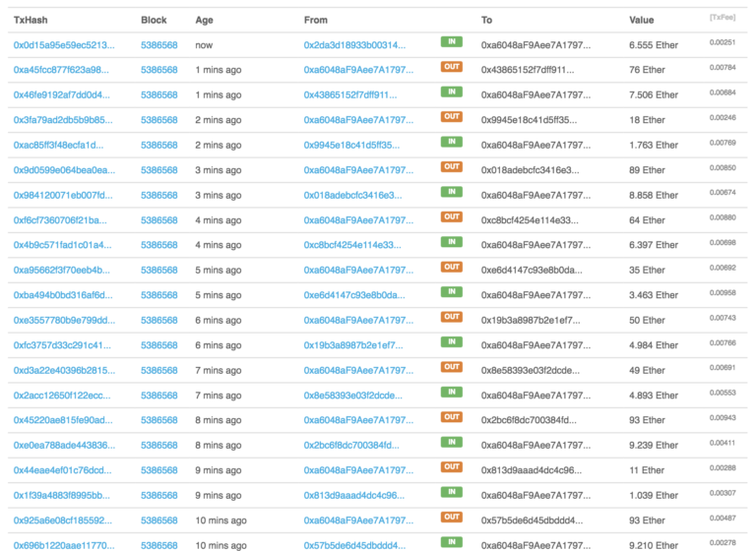This screenshot has height=551, width=756.
Task: Click the OUT badge on 76 Ether row
Action: click(x=451, y=67)
